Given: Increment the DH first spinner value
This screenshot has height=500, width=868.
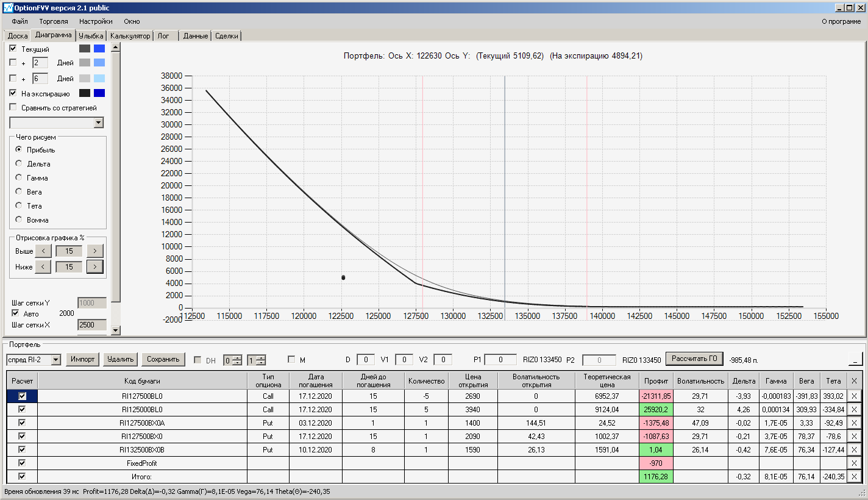Looking at the screenshot, I should click(x=238, y=357).
